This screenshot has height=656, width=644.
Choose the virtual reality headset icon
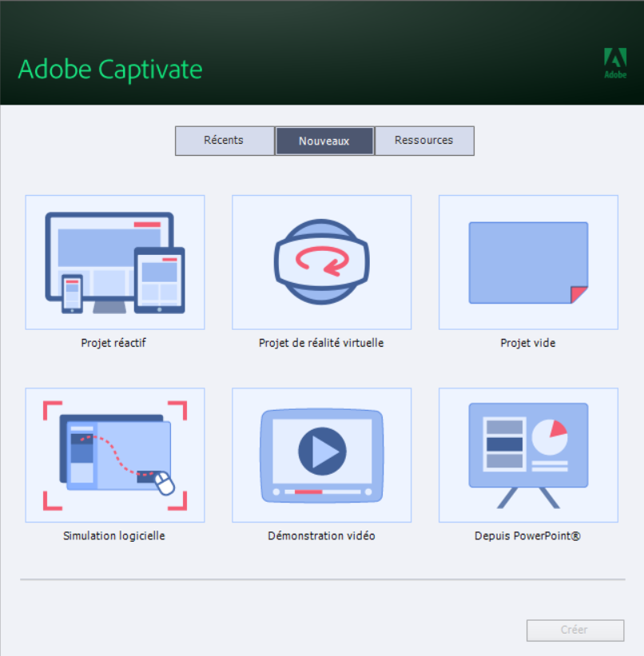point(321,262)
